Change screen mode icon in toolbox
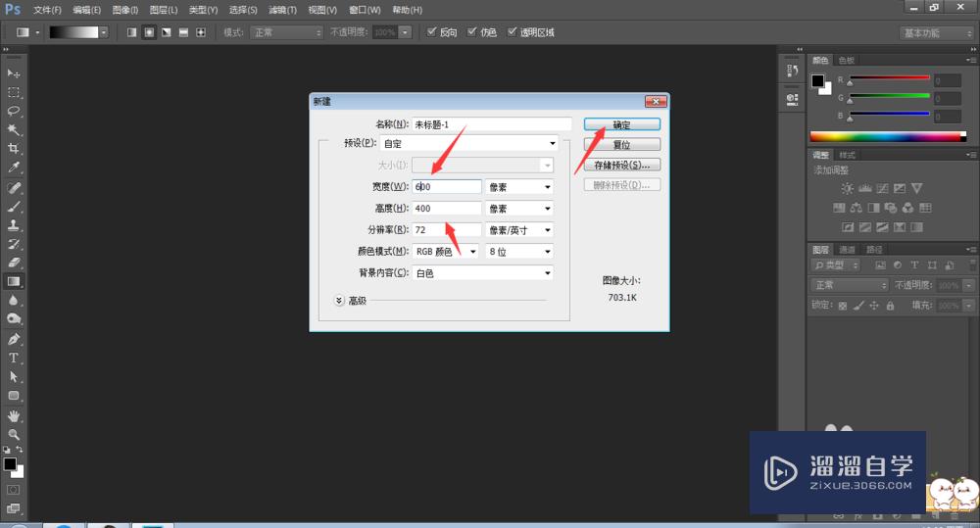Screen dimensions: 980x528 click(13, 508)
